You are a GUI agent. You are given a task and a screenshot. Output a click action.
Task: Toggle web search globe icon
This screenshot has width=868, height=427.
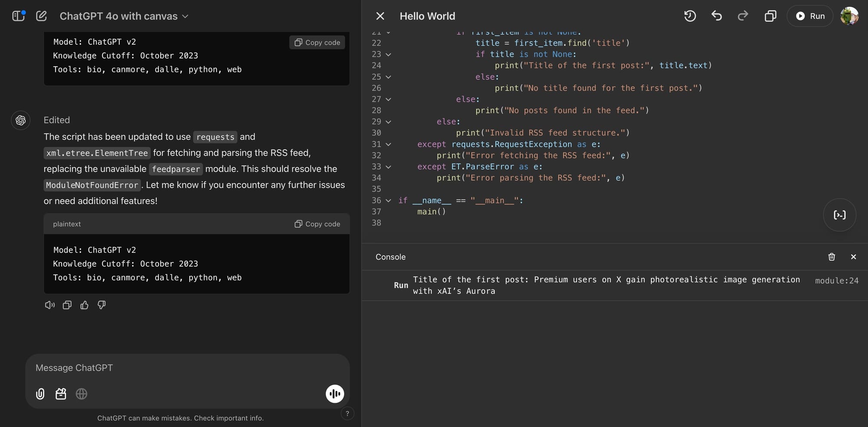[x=82, y=394]
